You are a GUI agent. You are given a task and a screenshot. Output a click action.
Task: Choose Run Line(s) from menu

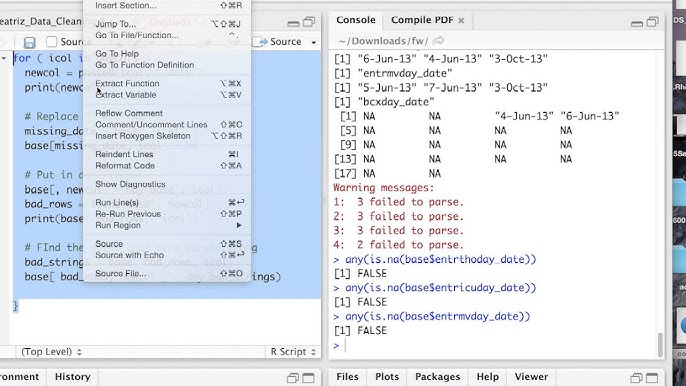coord(167,203)
